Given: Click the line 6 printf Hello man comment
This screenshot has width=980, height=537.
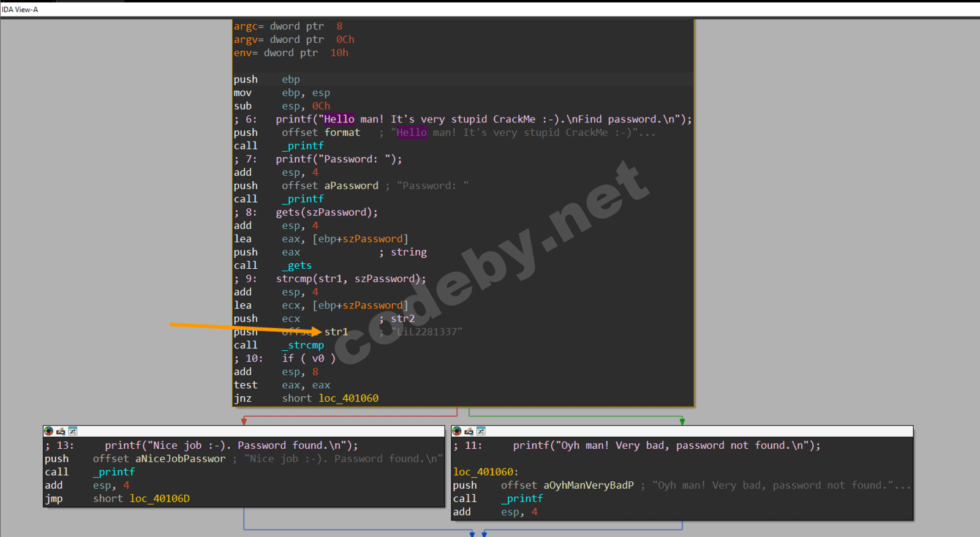Looking at the screenshot, I should pos(462,119).
